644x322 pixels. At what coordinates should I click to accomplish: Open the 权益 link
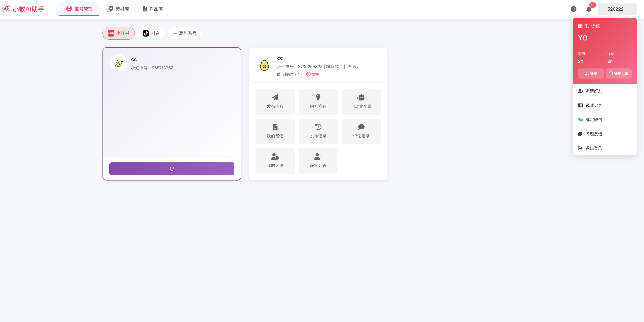(x=312, y=74)
